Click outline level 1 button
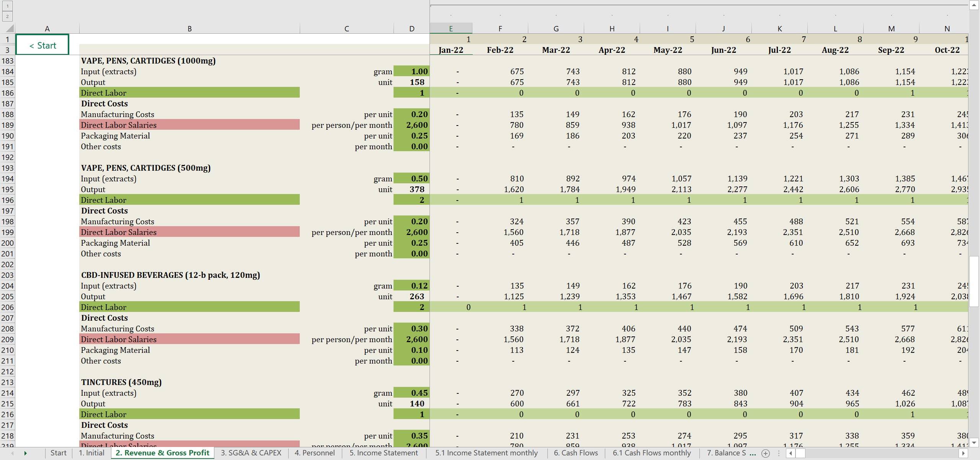This screenshot has height=460, width=980. click(7, 6)
